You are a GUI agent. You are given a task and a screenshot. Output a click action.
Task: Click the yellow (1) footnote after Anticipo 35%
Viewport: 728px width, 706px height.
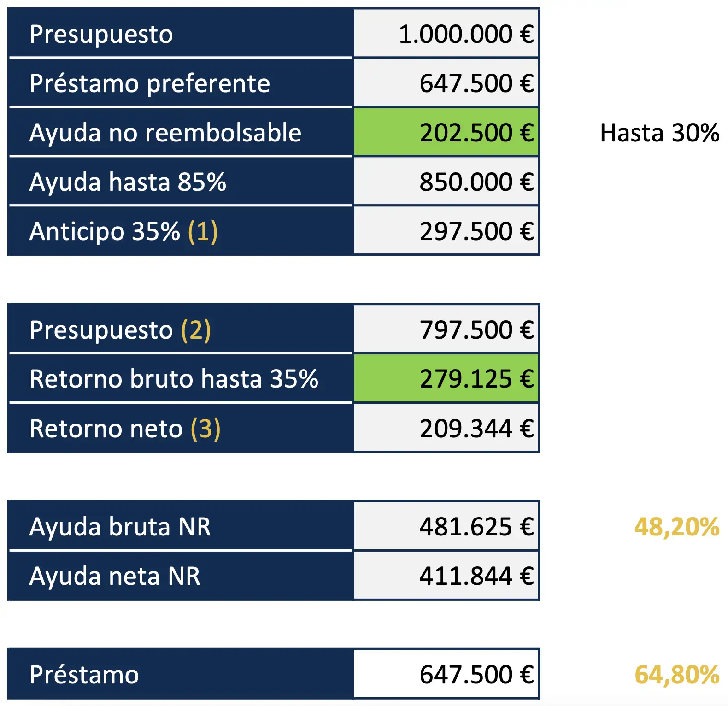[x=203, y=231]
